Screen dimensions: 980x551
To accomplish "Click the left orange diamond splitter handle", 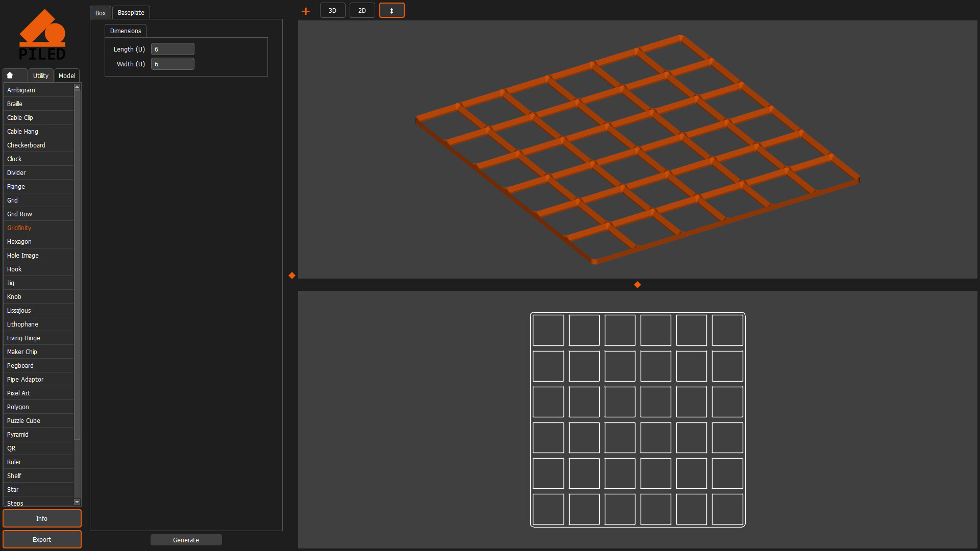I will pyautogui.click(x=291, y=275).
